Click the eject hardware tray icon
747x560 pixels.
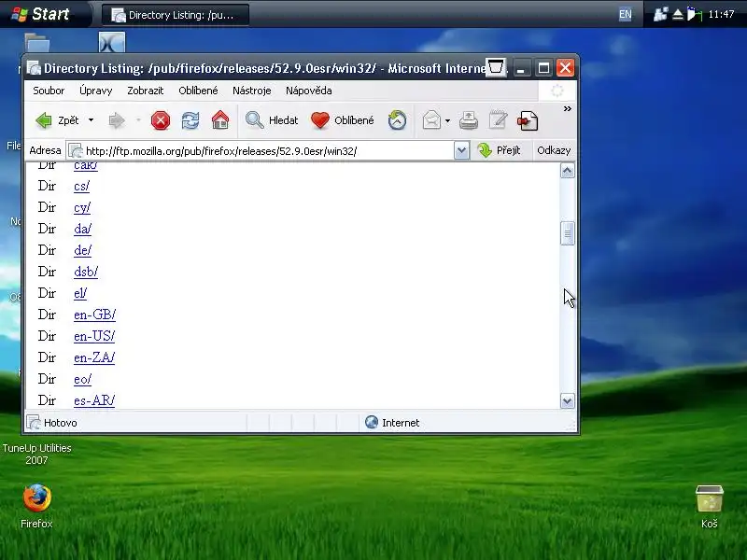678,15
